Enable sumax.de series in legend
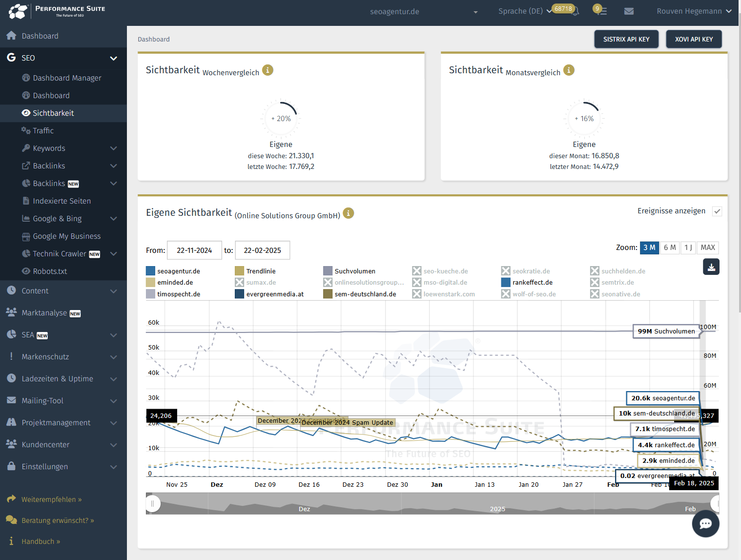This screenshot has height=560, width=741. (x=239, y=282)
